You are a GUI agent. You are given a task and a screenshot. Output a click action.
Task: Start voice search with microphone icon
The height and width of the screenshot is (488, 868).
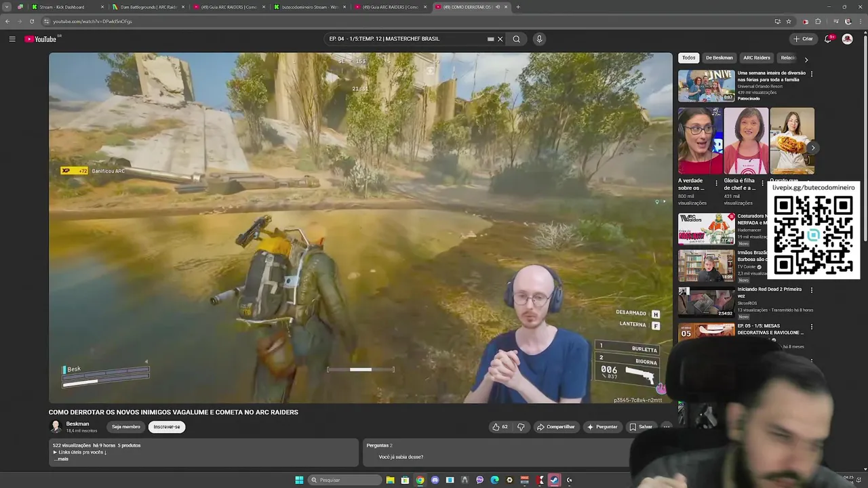539,39
